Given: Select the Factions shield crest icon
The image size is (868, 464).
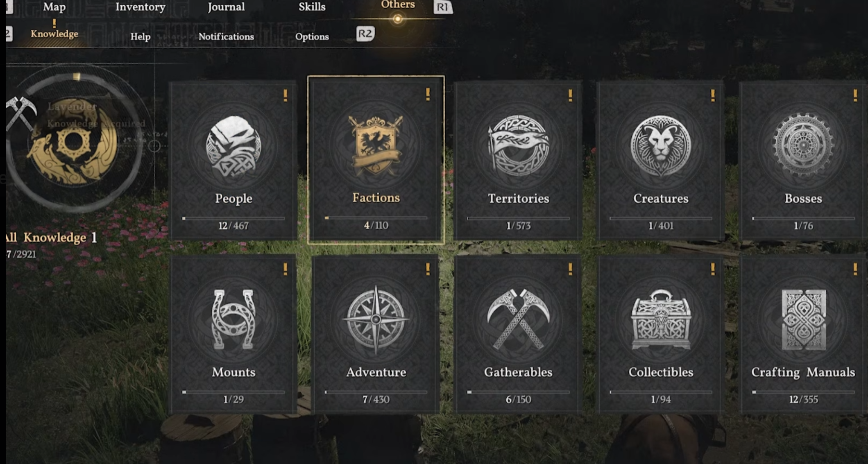Looking at the screenshot, I should tap(376, 145).
